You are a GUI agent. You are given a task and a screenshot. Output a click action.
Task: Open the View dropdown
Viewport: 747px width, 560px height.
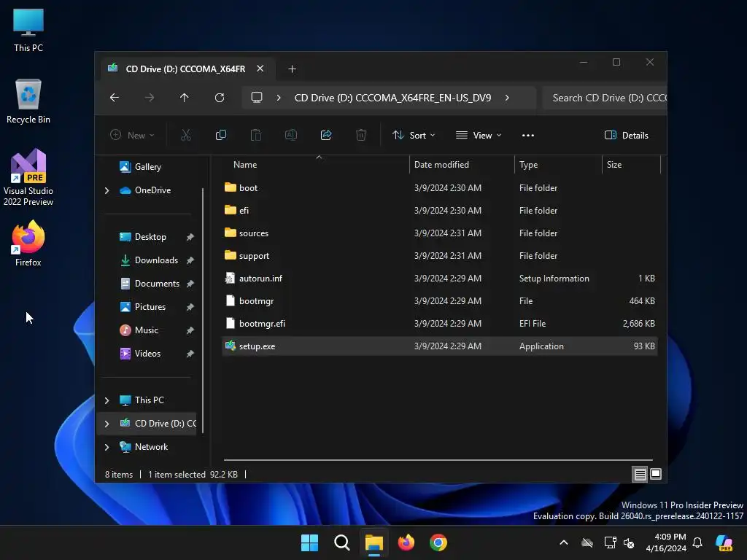(x=479, y=135)
